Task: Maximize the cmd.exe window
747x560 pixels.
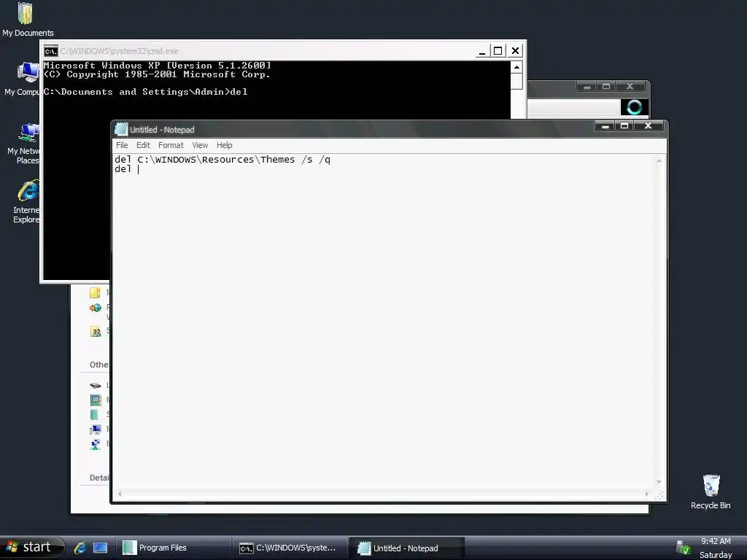Action: point(498,51)
